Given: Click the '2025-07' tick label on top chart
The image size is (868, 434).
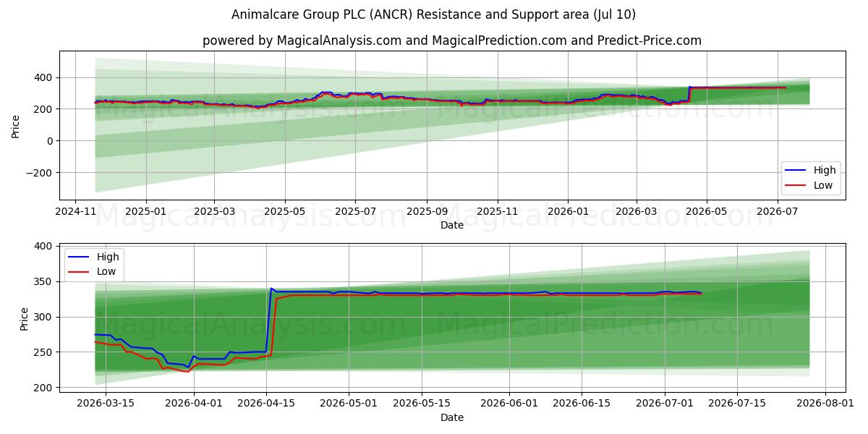Looking at the screenshot, I should click(354, 213).
